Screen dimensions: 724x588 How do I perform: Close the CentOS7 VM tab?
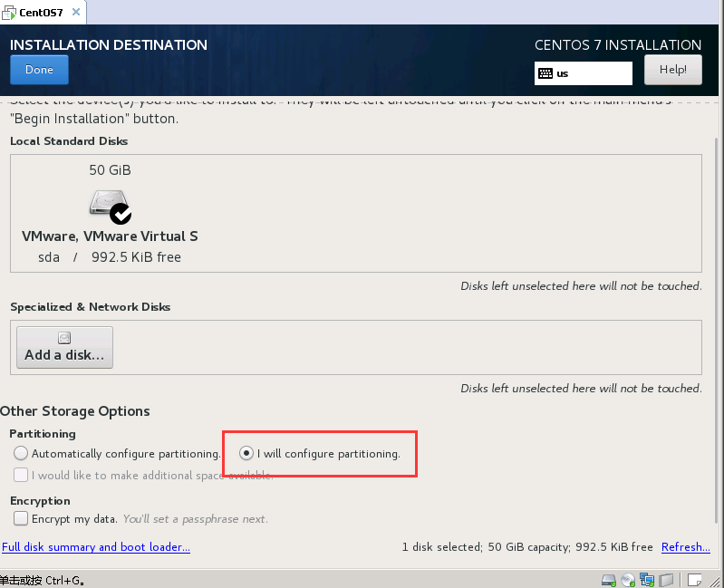(x=76, y=12)
